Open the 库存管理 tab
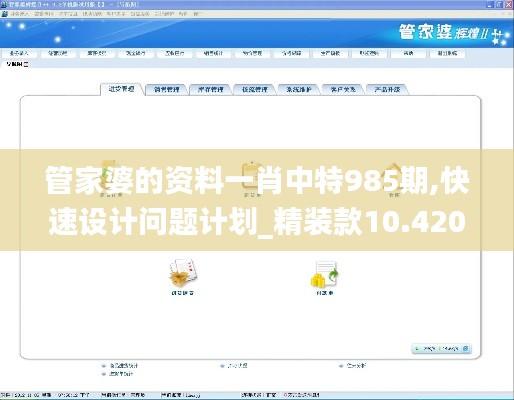The image size is (514, 400). 211,89
